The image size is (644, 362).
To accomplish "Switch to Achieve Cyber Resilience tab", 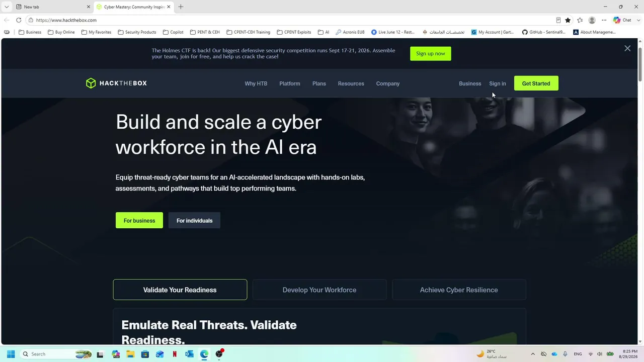I will point(459,290).
